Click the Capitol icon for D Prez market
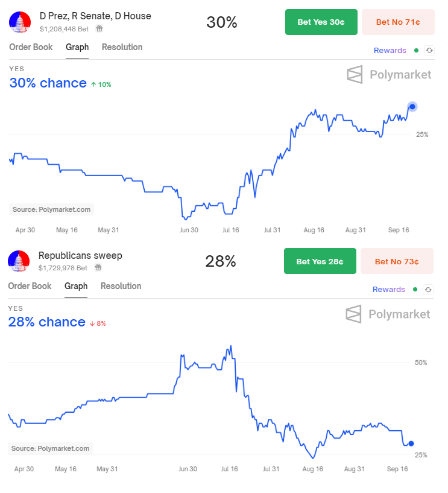 (20, 22)
